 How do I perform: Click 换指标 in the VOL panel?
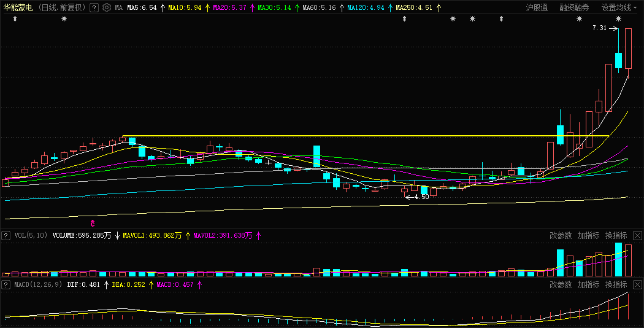pos(616,235)
